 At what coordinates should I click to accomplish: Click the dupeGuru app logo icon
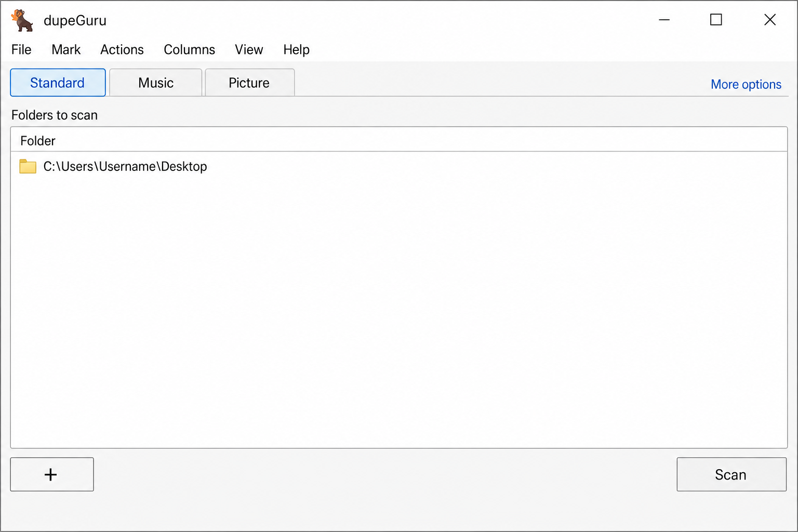tap(22, 20)
